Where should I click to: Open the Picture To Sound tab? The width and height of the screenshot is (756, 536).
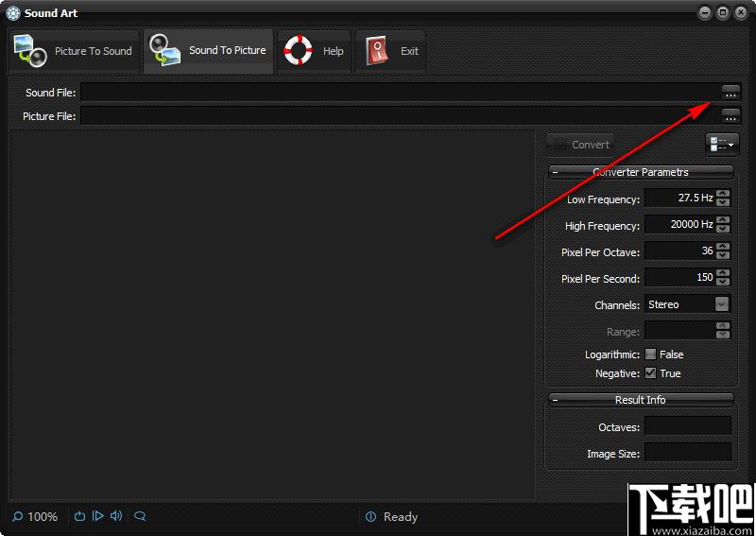click(x=74, y=51)
